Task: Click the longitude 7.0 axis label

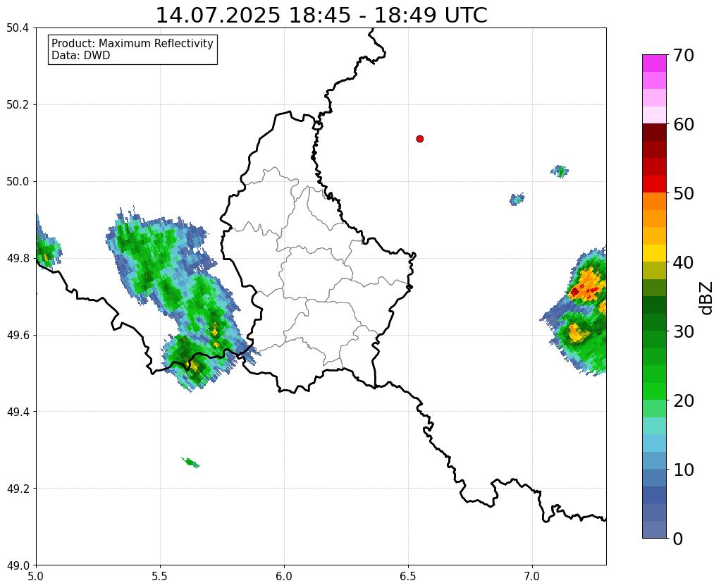Action: pyautogui.click(x=532, y=576)
